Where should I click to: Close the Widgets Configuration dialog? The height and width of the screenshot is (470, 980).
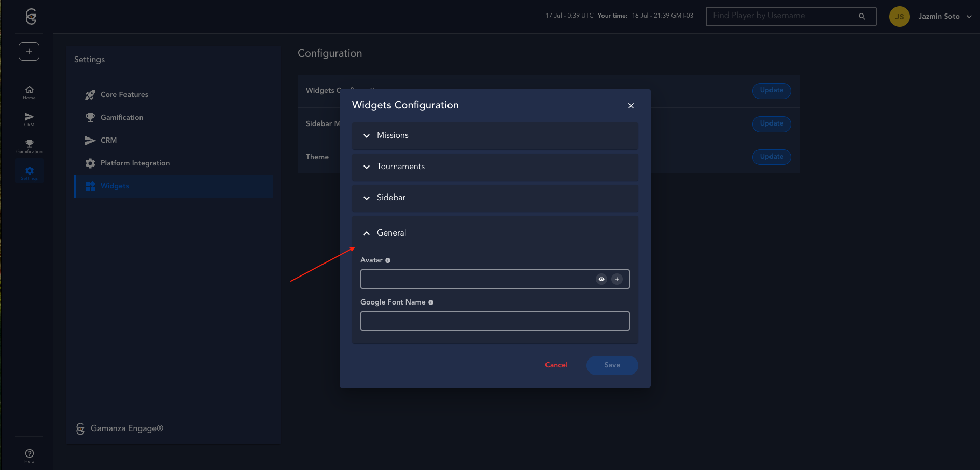631,106
